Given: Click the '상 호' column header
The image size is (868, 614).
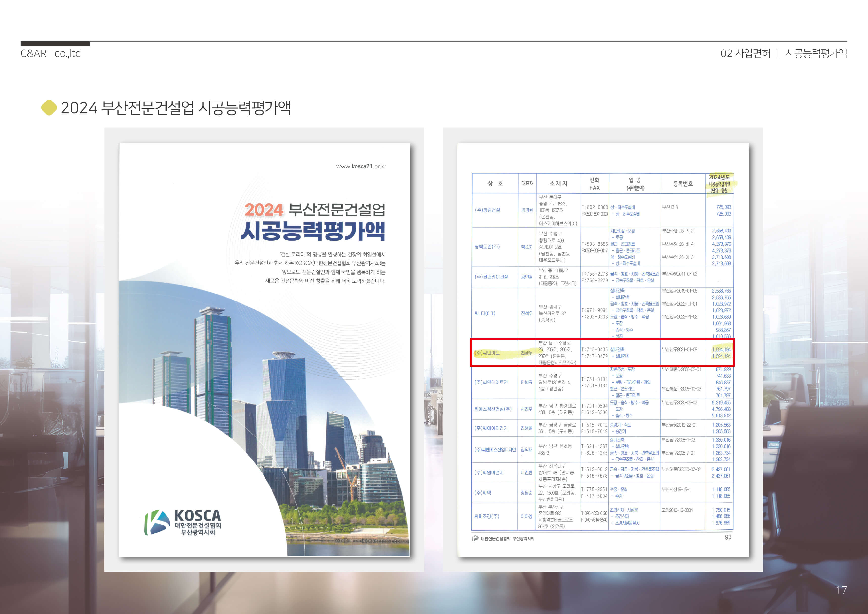Looking at the screenshot, I should [x=495, y=183].
